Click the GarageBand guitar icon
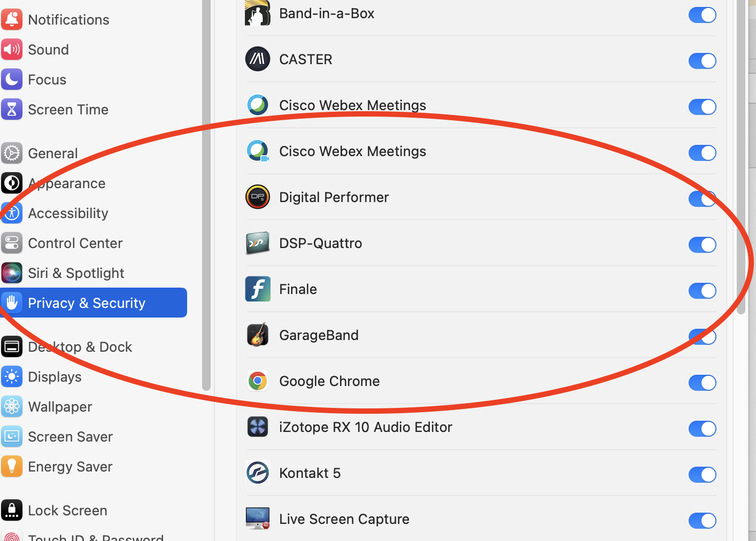The width and height of the screenshot is (756, 541). tap(258, 335)
